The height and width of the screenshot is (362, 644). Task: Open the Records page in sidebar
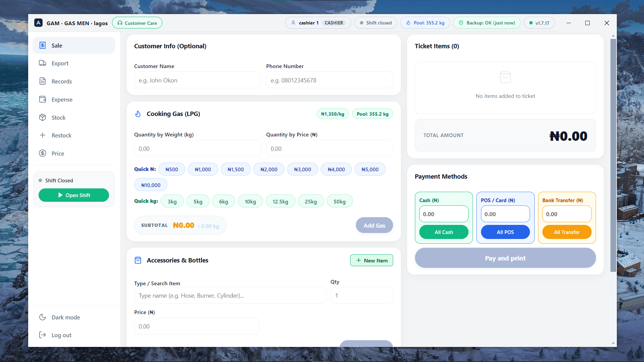tap(74, 81)
